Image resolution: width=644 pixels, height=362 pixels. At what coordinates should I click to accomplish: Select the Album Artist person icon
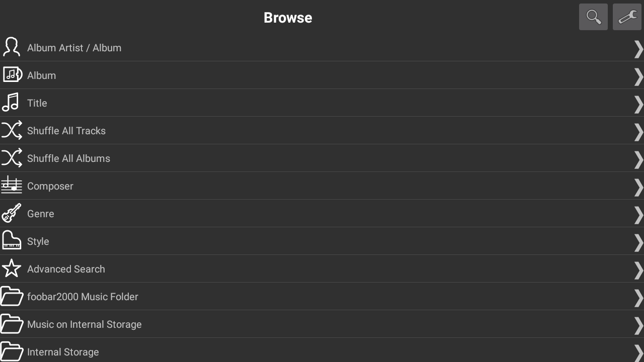point(12,47)
